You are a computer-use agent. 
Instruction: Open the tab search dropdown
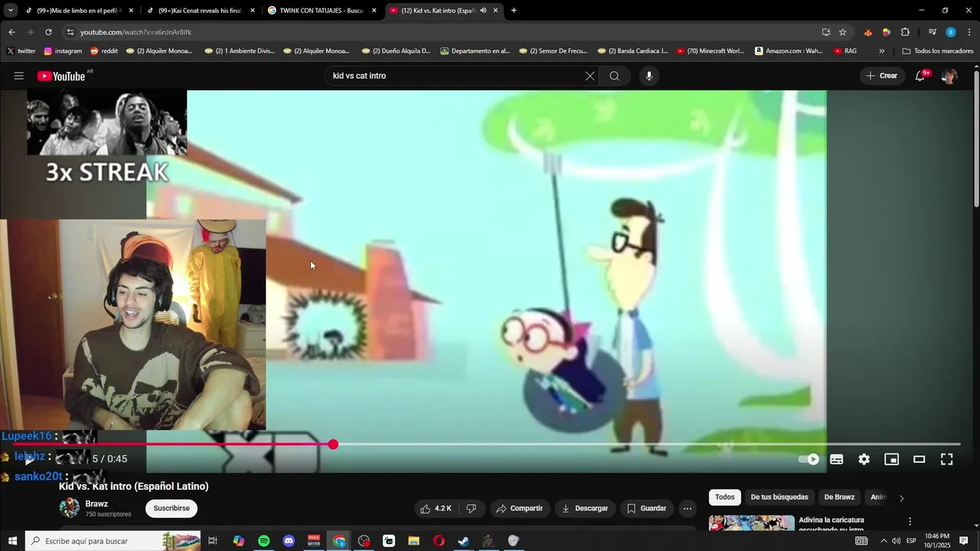coord(11,11)
